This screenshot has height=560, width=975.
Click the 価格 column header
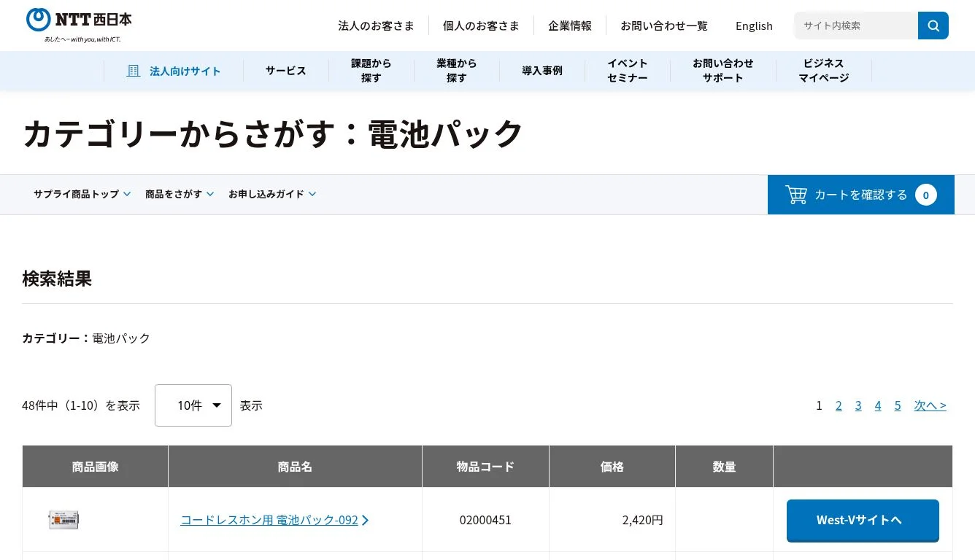click(612, 467)
